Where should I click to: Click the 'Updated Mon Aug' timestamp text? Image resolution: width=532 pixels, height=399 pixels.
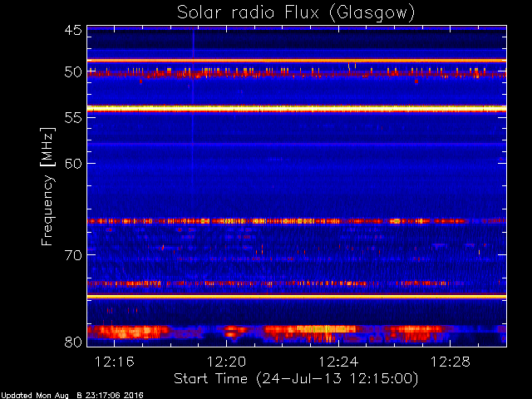[34, 396]
